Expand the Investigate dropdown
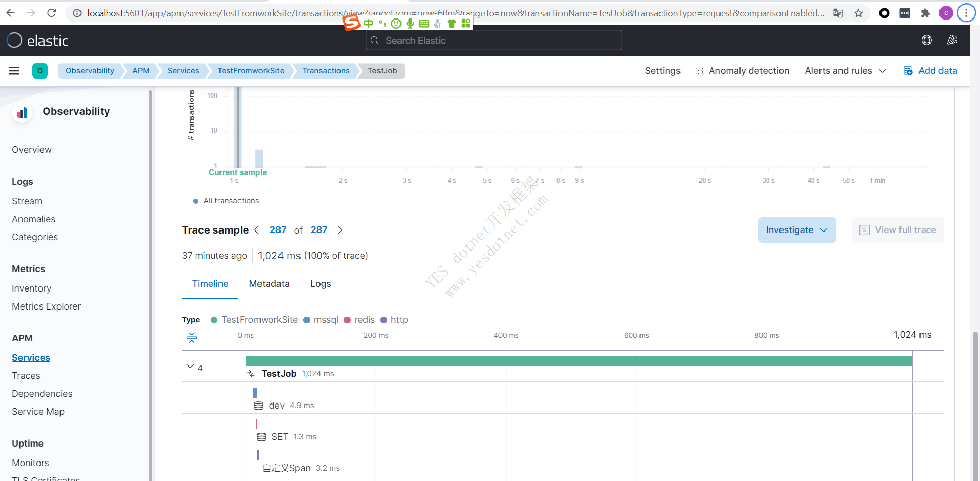This screenshot has width=980, height=481. click(797, 230)
